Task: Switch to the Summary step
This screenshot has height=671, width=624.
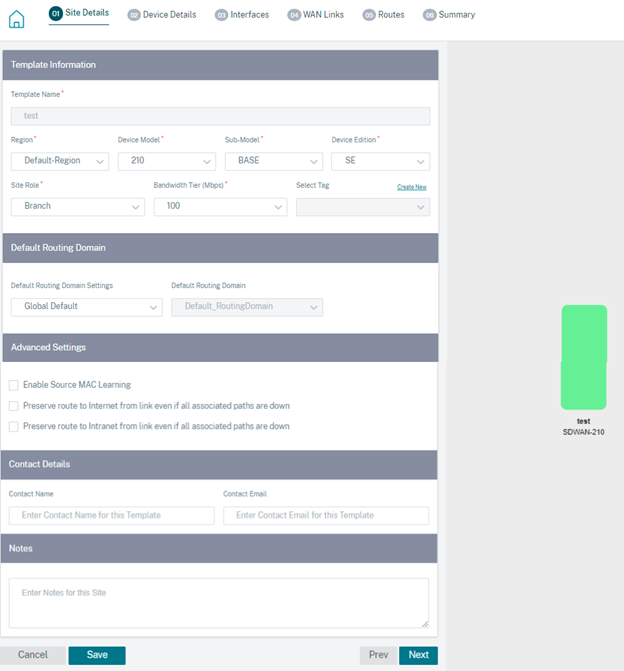Action: 449,15
